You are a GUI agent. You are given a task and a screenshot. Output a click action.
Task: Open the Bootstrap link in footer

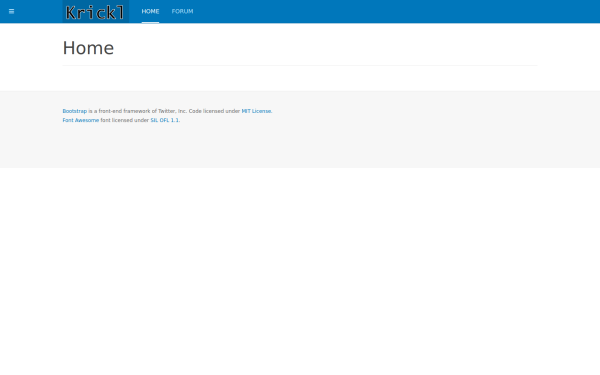coord(75,111)
